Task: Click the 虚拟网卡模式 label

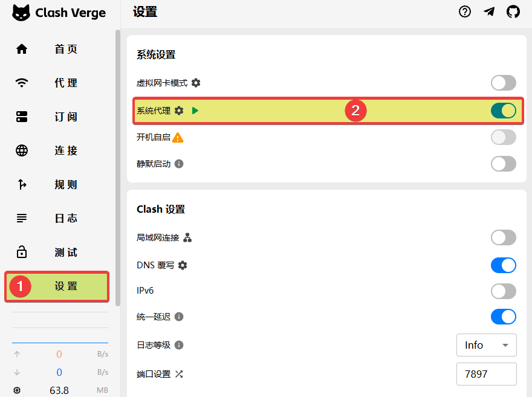Action: point(162,83)
